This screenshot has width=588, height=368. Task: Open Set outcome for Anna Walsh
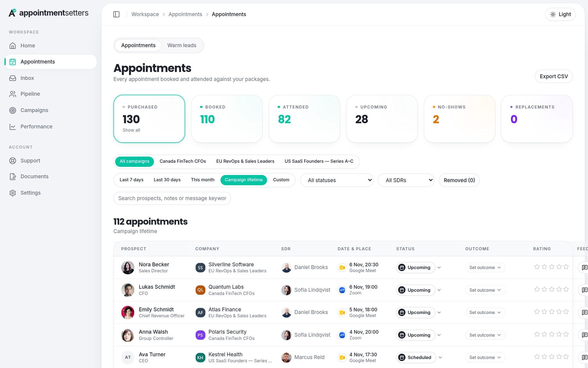485,335
